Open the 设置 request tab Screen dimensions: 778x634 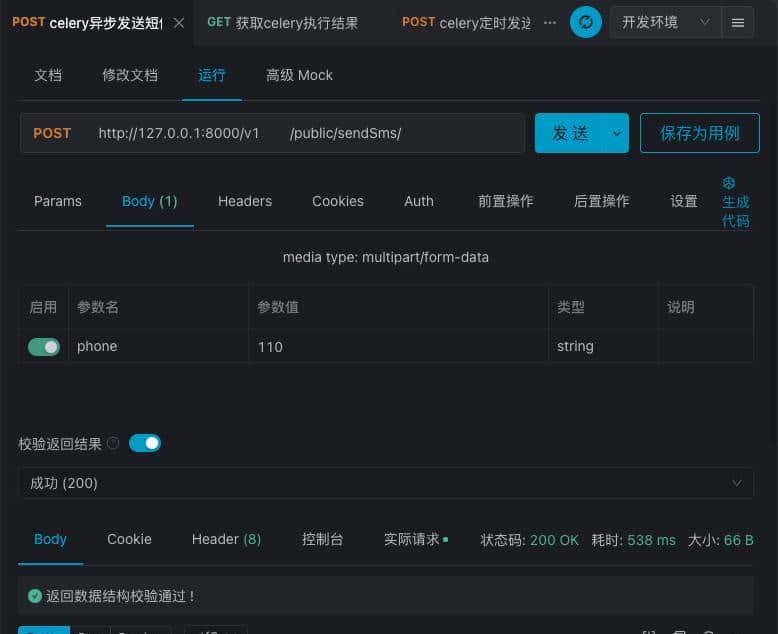pyautogui.click(x=684, y=201)
